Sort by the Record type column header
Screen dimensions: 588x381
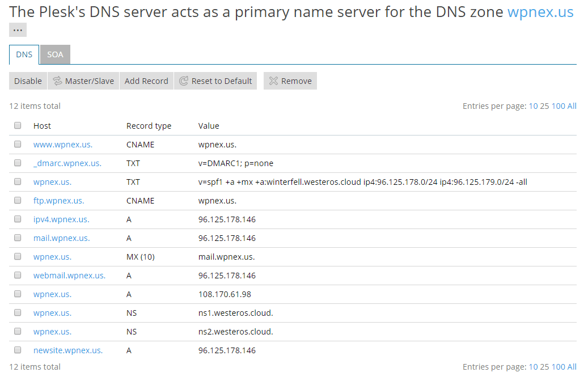[x=149, y=126]
